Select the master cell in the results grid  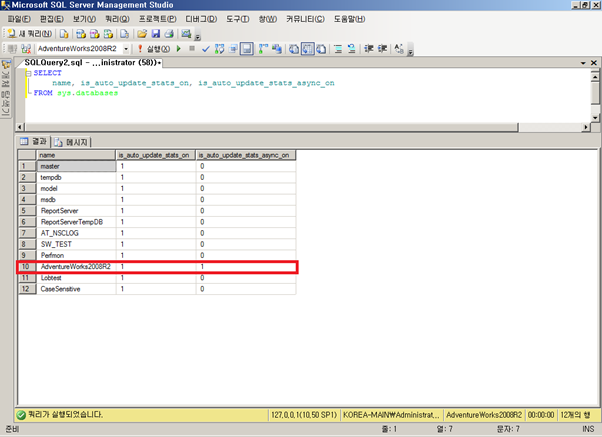tap(76, 166)
